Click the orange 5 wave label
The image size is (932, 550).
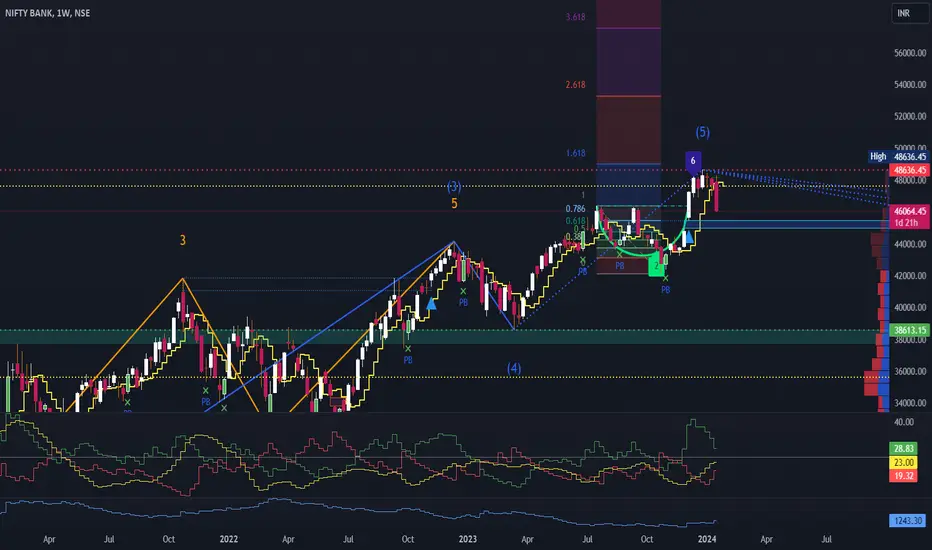454,203
